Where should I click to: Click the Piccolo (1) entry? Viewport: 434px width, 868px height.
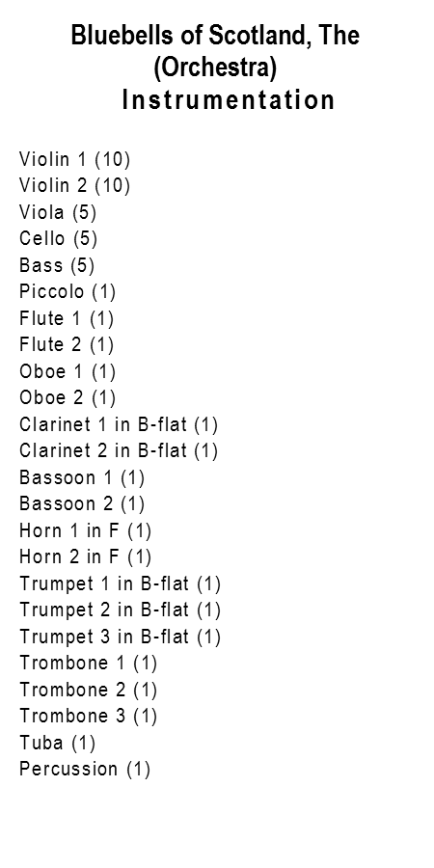(68, 291)
